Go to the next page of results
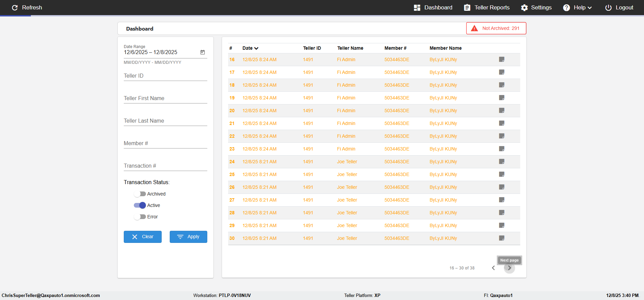The image size is (644, 300). coord(509,268)
